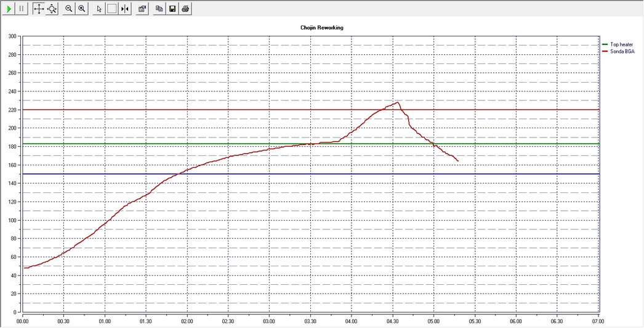Click the green Top heater legend line

(605, 44)
